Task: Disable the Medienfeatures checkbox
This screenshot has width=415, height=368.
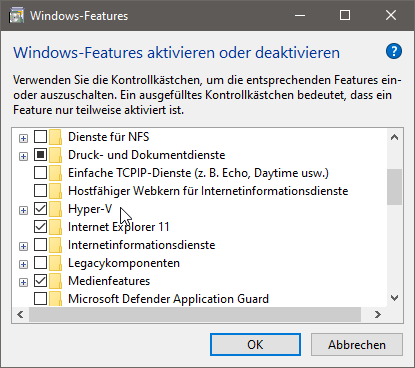Action: point(40,281)
